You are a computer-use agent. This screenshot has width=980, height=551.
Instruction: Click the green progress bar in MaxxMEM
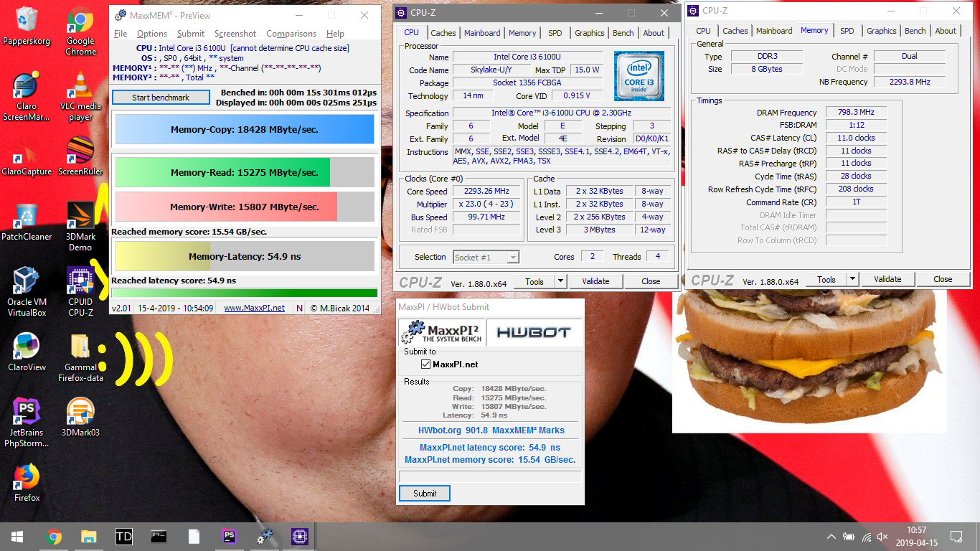[x=245, y=293]
